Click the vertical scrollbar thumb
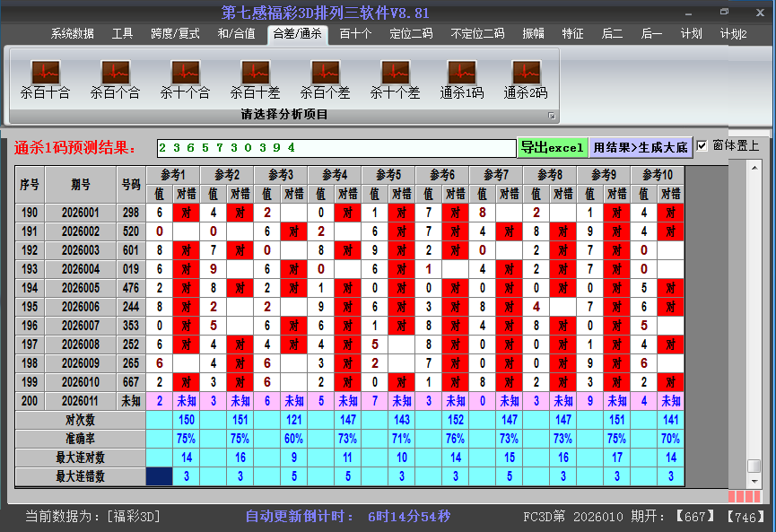Screen dimensions: 776x532 pos(754,466)
